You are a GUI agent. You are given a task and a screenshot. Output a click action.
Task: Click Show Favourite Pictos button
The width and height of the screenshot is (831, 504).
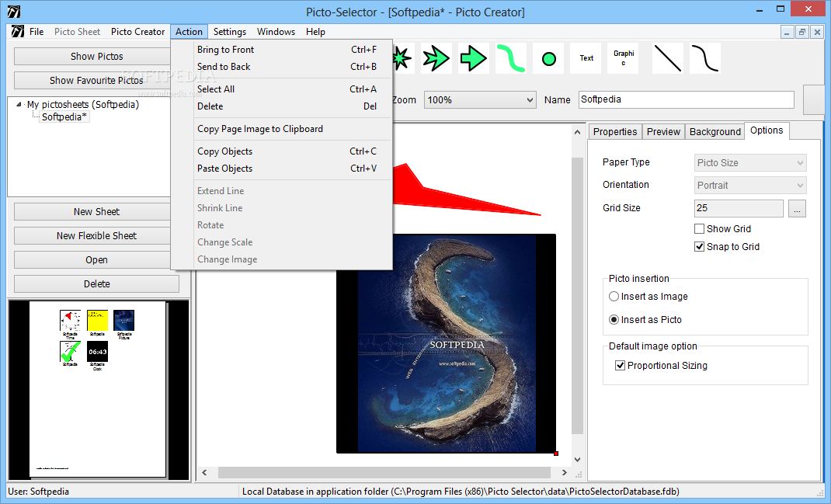coord(96,80)
